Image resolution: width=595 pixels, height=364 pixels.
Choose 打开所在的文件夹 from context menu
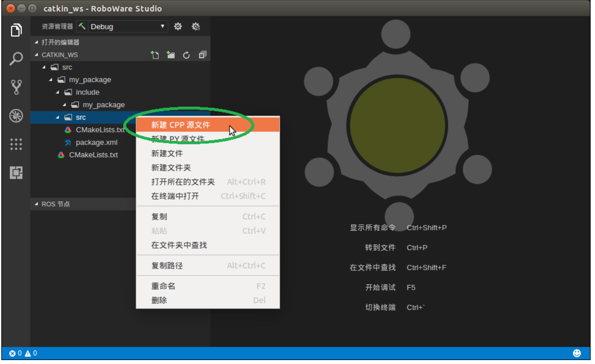pos(208,182)
